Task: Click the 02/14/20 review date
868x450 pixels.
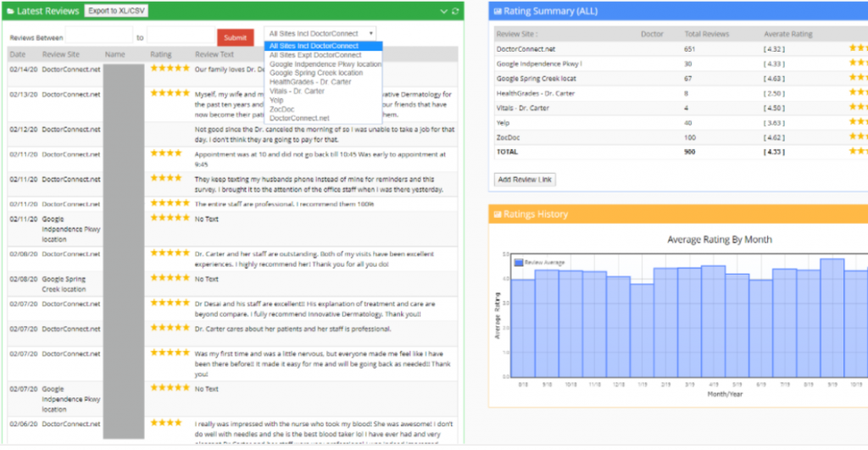Action: pos(23,69)
